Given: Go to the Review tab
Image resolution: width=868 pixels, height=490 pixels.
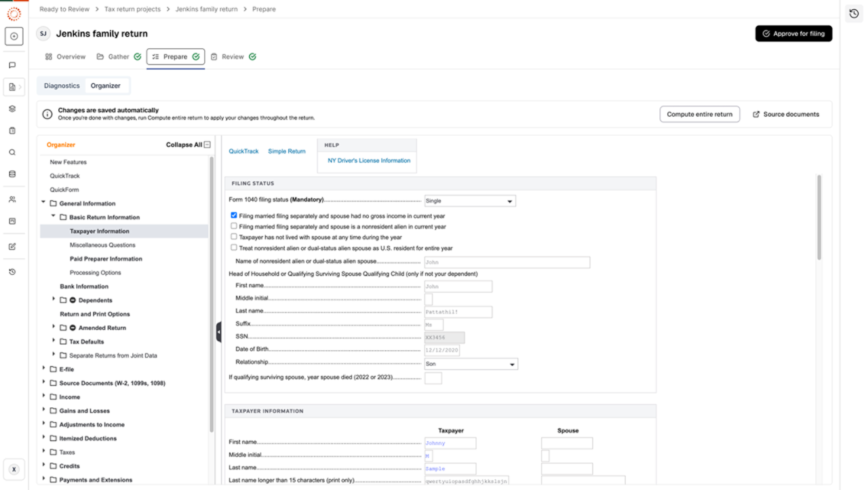Looking at the screenshot, I should coord(233,57).
